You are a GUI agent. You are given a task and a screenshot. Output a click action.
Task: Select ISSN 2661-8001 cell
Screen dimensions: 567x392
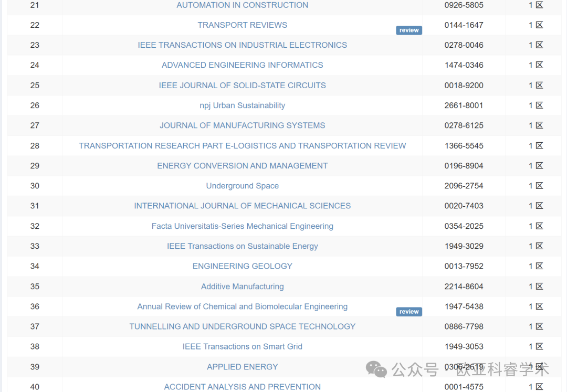click(464, 105)
